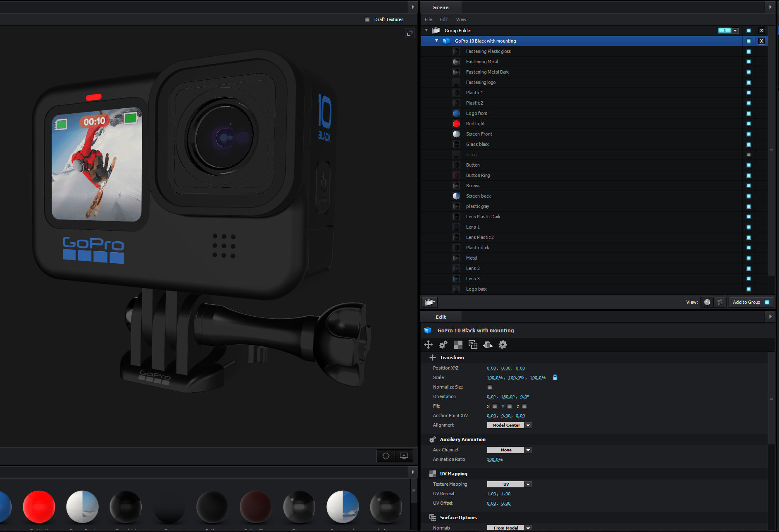Toggle visibility of Fastening Metal material
This screenshot has height=532, width=779.
[748, 62]
